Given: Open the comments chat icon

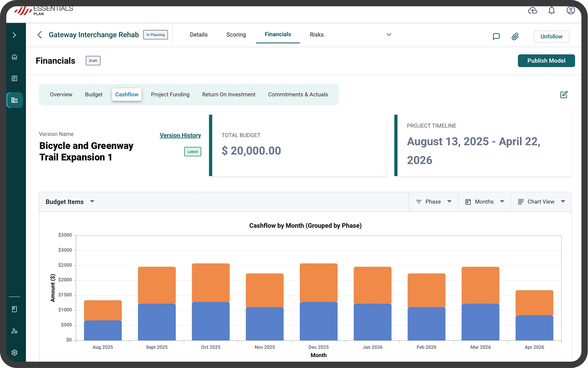Looking at the screenshot, I should [496, 37].
